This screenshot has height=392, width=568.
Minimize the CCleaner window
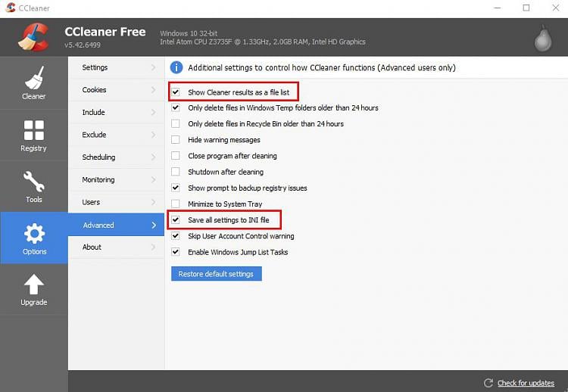point(498,8)
